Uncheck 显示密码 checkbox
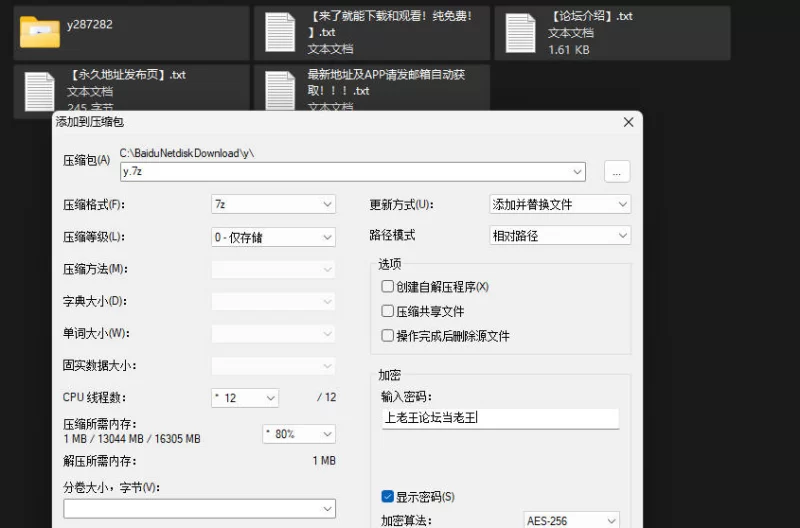Image resolution: width=800 pixels, height=528 pixels. point(387,496)
